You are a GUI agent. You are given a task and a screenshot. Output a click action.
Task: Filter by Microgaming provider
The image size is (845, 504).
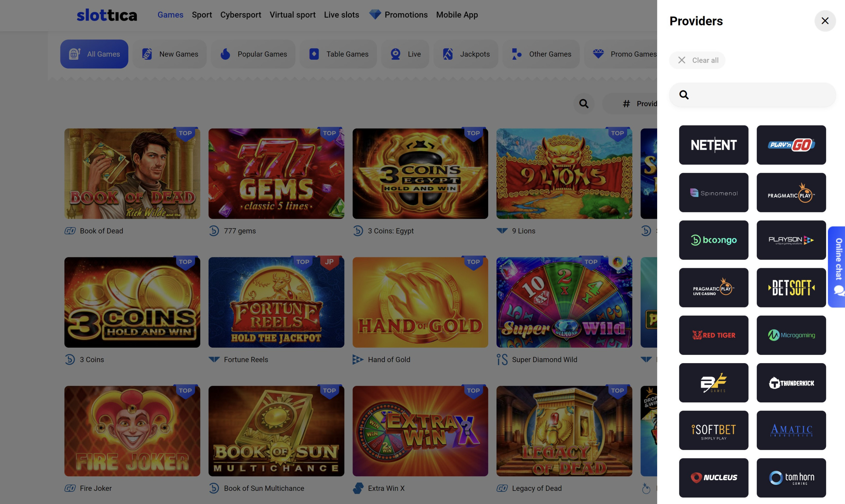(x=791, y=335)
